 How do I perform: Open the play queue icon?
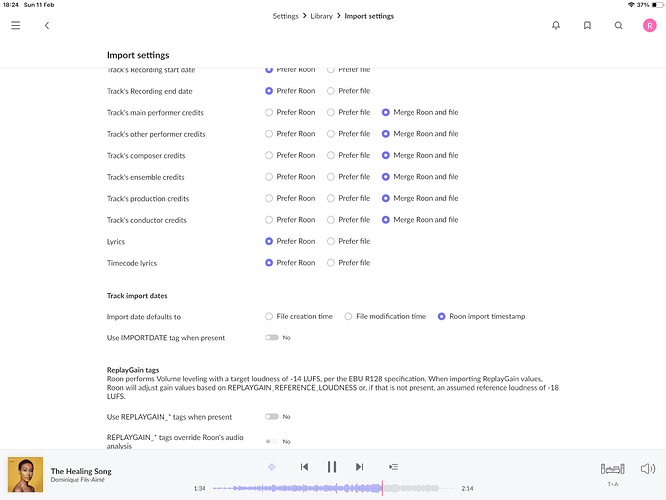pyautogui.click(x=393, y=467)
